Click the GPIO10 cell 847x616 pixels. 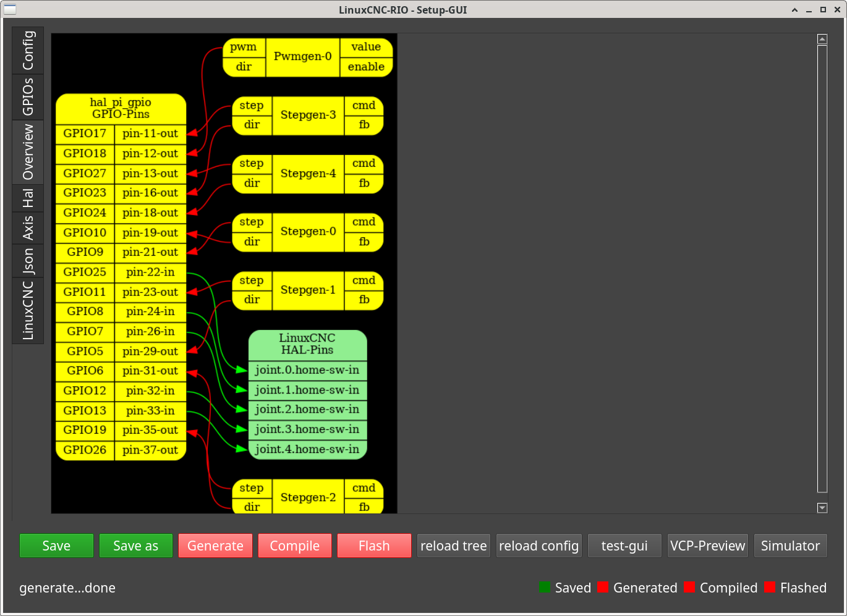click(85, 233)
